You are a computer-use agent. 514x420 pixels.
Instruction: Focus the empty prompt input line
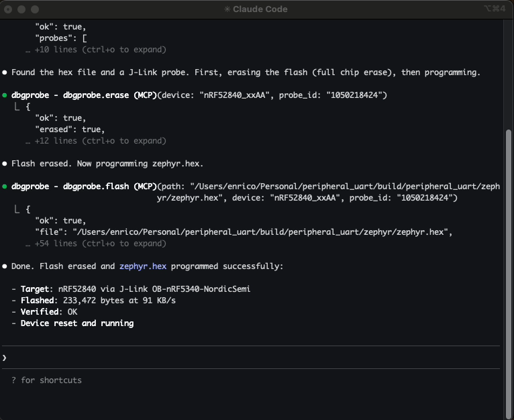click(255, 358)
